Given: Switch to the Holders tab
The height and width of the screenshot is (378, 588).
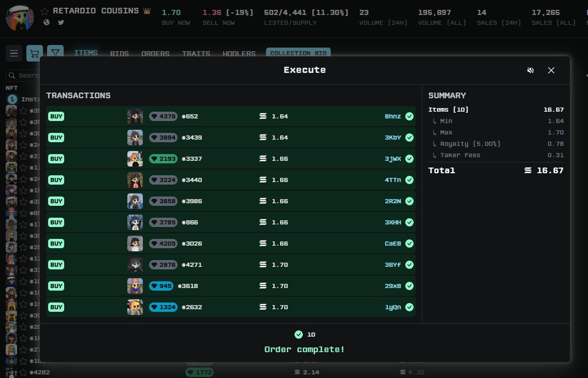Looking at the screenshot, I should point(239,54).
